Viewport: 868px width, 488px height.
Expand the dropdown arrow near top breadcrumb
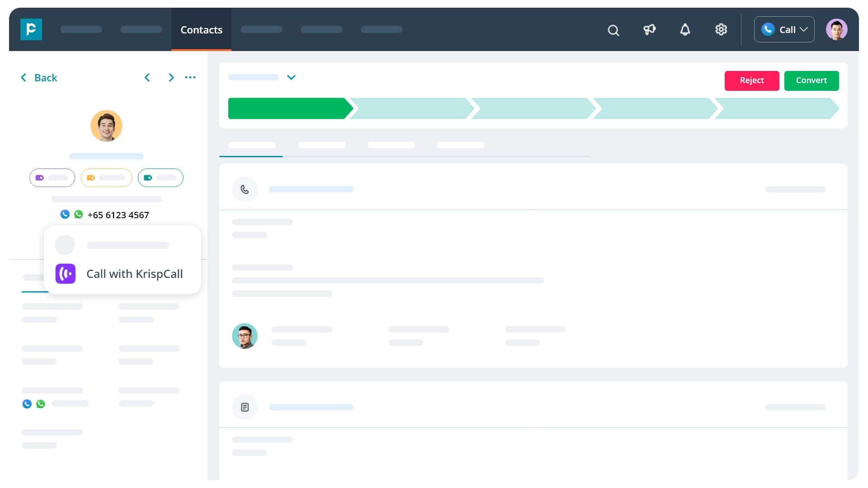tap(292, 77)
